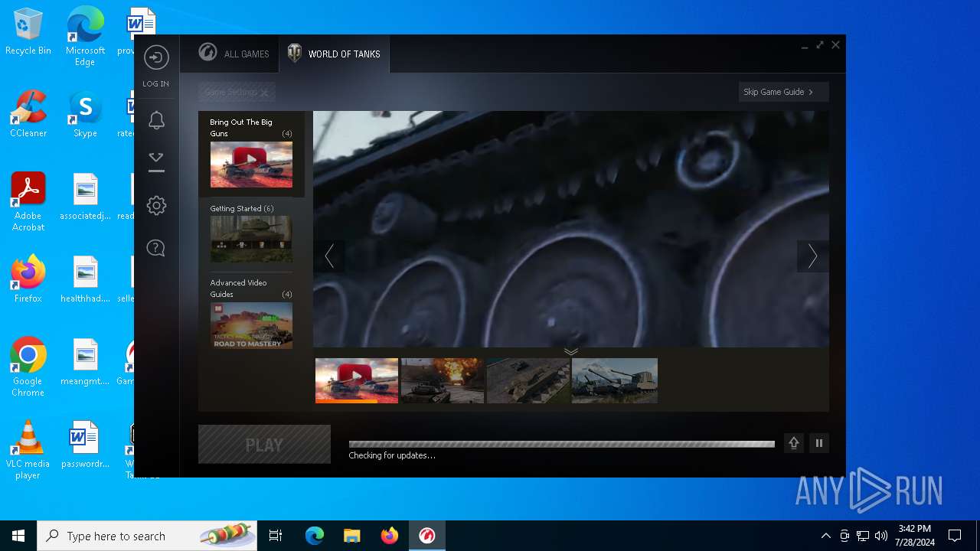Open healthhad image file on desktop
The width and height of the screenshot is (980, 551).
(x=85, y=279)
